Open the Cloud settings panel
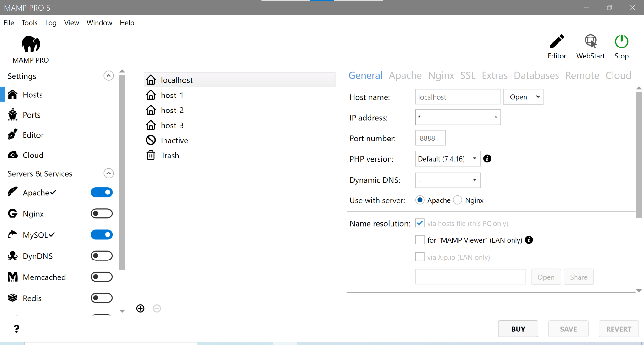 click(x=32, y=155)
